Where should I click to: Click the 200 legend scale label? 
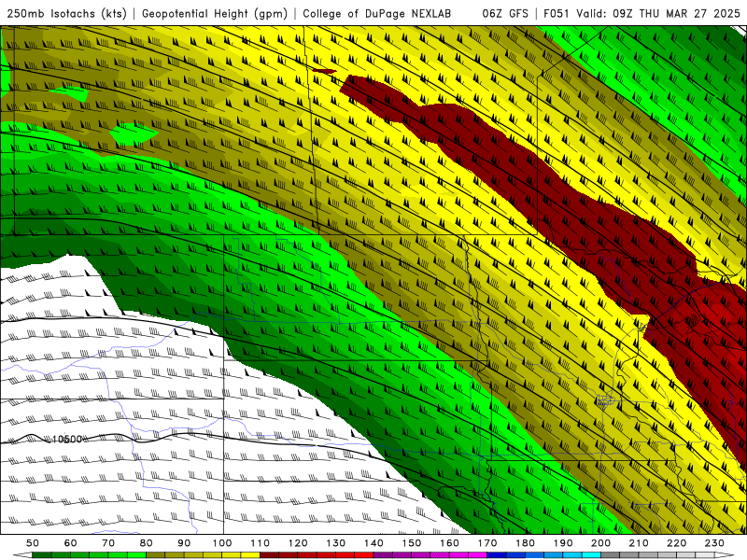click(x=600, y=543)
